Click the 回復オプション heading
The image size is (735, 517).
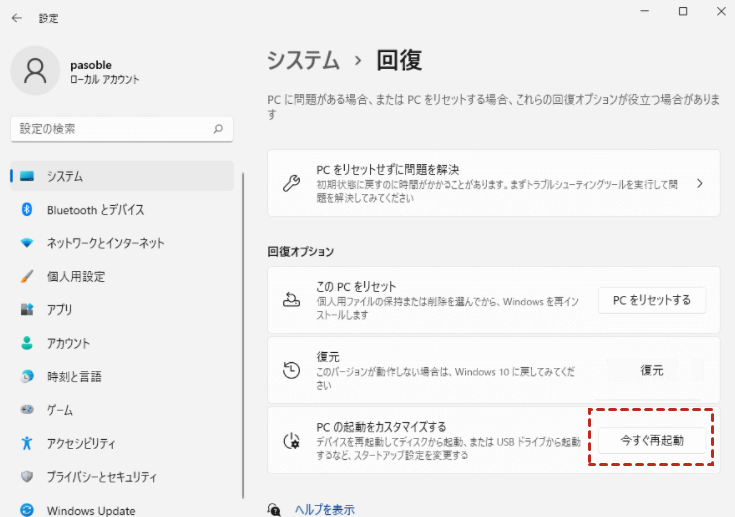click(300, 252)
